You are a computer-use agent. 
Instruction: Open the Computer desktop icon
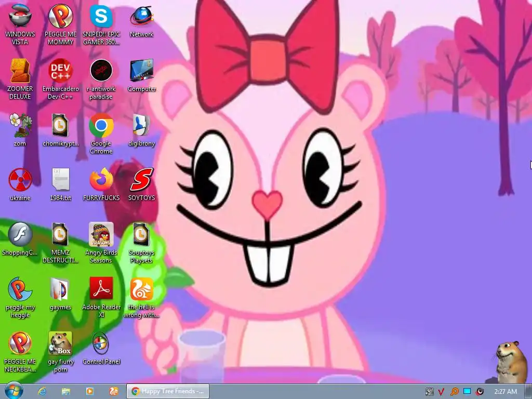(141, 75)
